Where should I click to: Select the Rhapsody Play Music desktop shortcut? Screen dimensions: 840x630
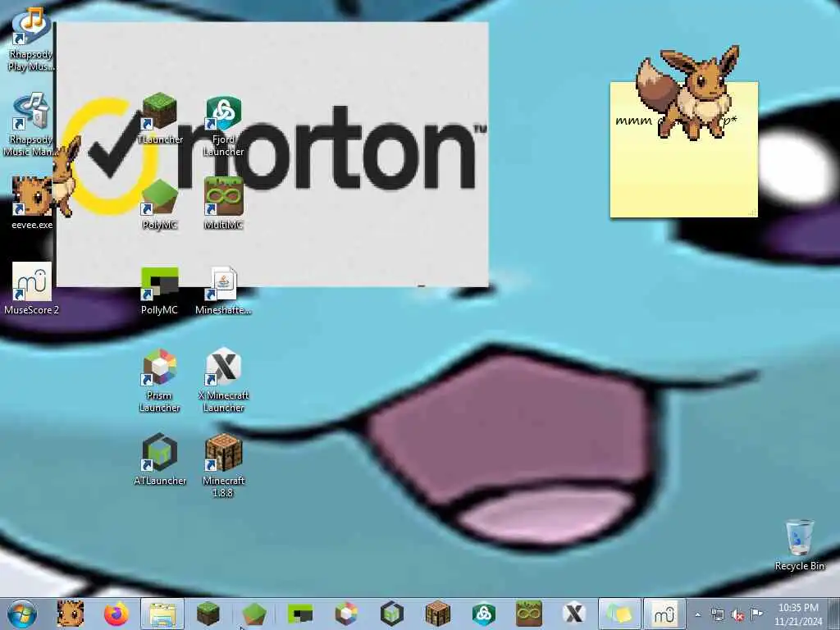coord(30,39)
